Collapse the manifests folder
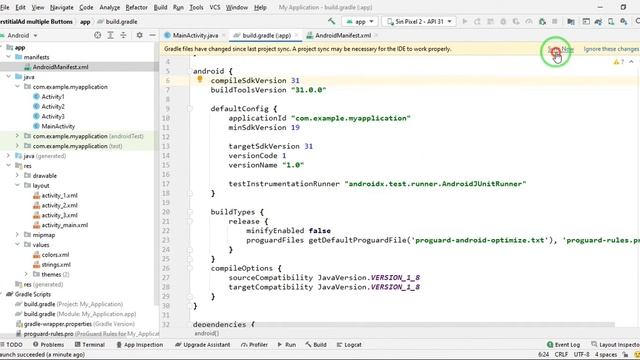The height and width of the screenshot is (360, 640). [9, 57]
